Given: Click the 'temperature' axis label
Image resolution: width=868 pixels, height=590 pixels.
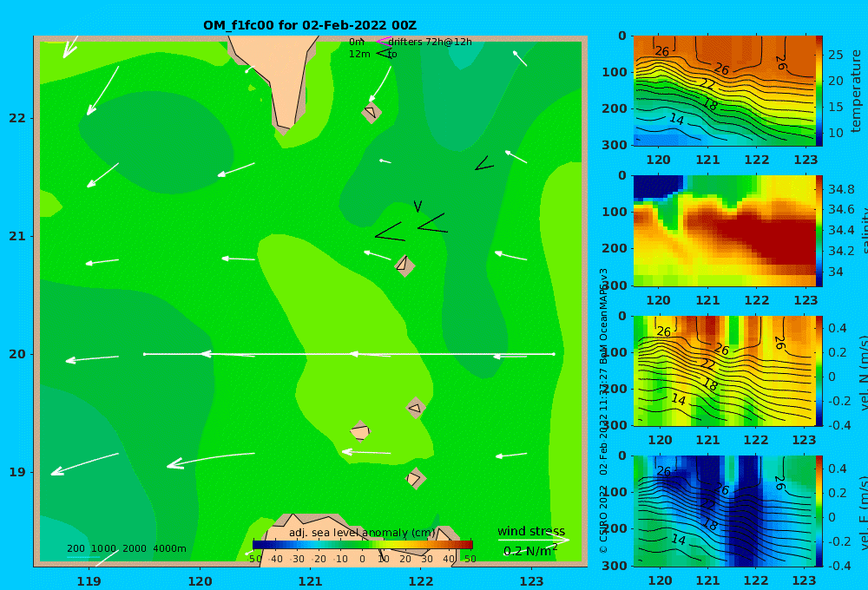Looking at the screenshot, I should pos(856,91).
